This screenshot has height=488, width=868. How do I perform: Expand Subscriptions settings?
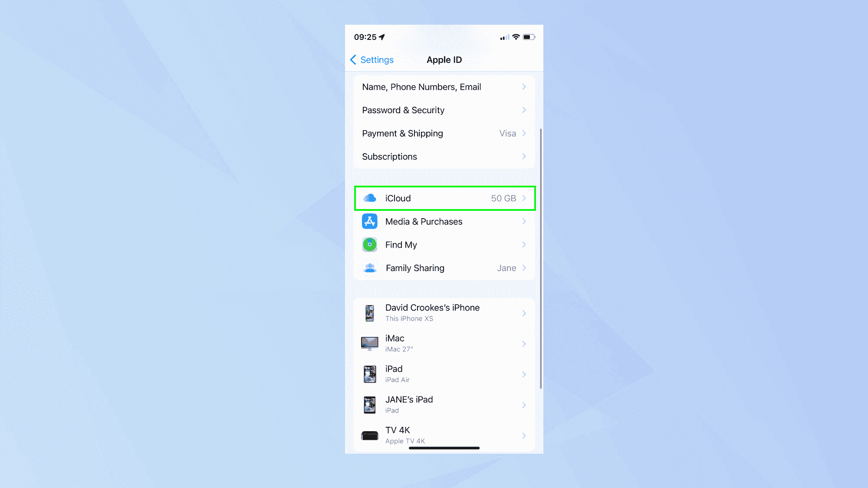(444, 156)
